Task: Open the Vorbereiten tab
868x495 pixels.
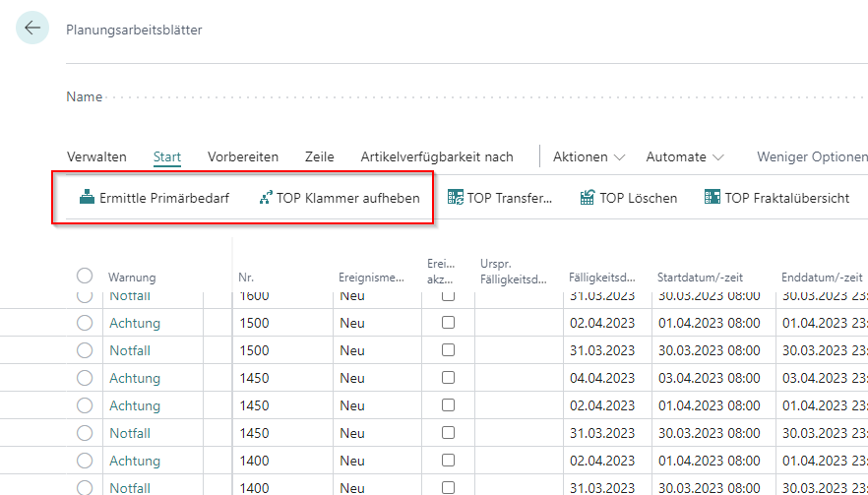Action: point(243,156)
